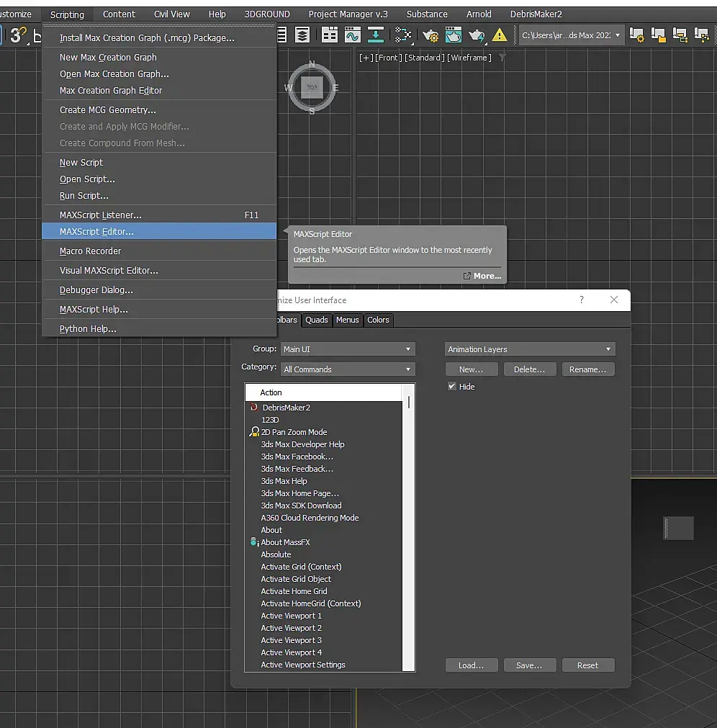Toggle the Layer Explorer icon
Viewport: 717px width, 728px height.
tap(303, 35)
